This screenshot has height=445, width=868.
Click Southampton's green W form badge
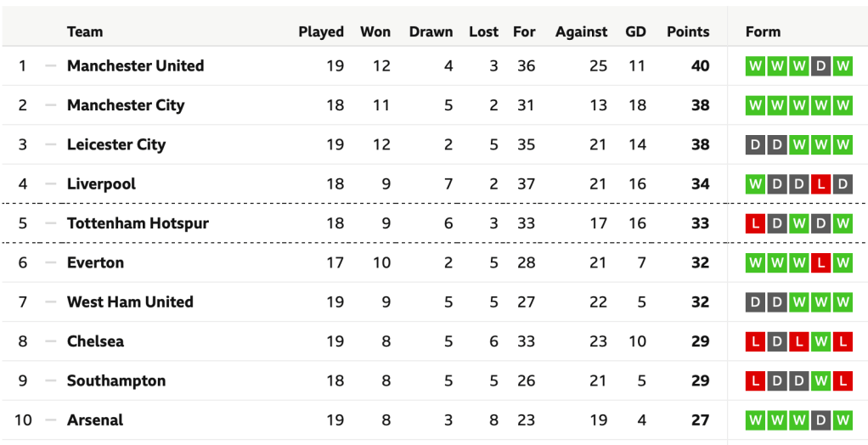[x=820, y=381]
